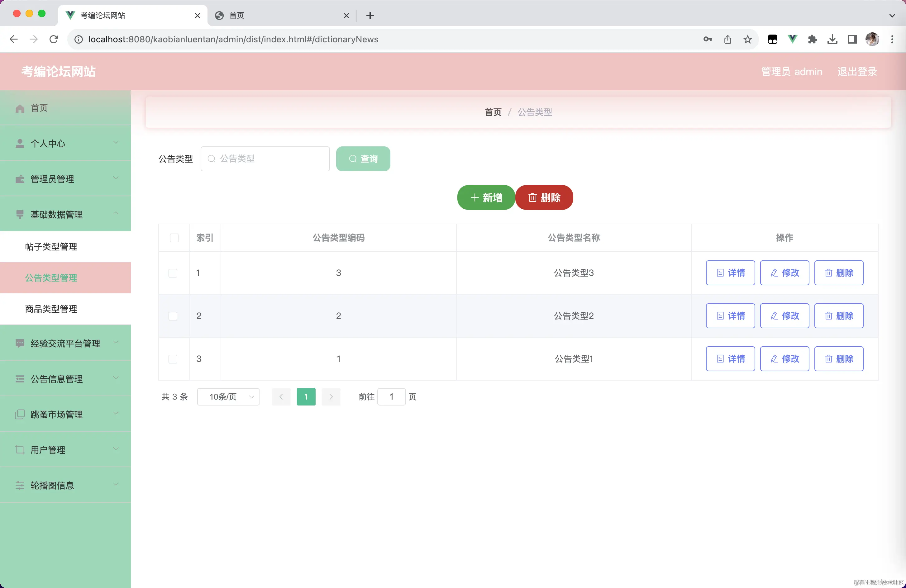This screenshot has width=906, height=588.
Task: Select the 基础数据管理 sidebar icon
Action: tap(19, 214)
